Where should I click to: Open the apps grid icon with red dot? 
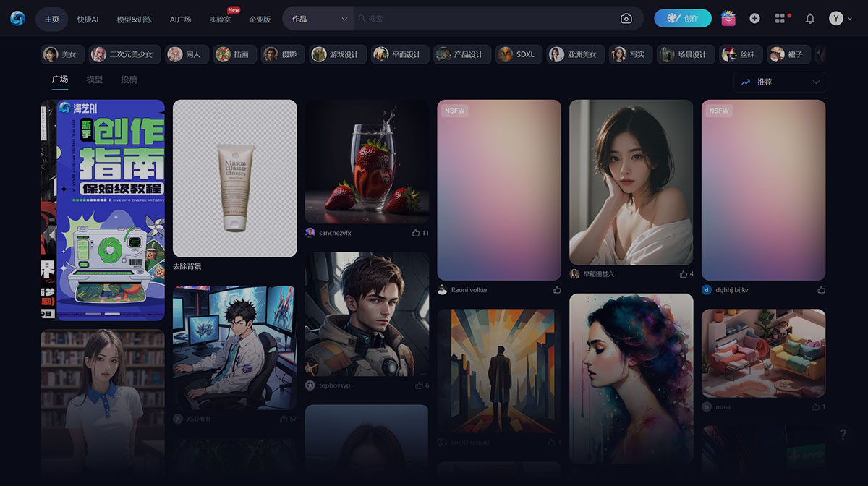780,18
